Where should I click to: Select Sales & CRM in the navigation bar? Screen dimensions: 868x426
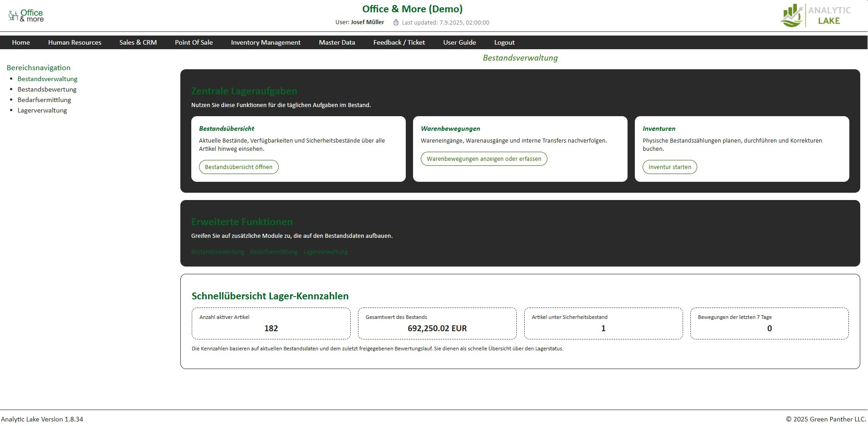[x=138, y=42]
